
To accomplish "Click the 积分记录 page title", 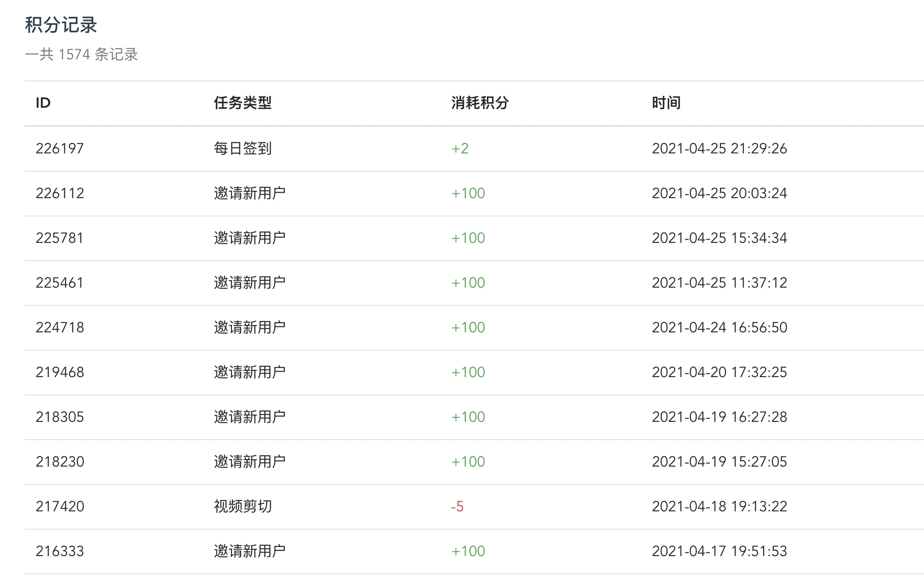I will tap(61, 25).
